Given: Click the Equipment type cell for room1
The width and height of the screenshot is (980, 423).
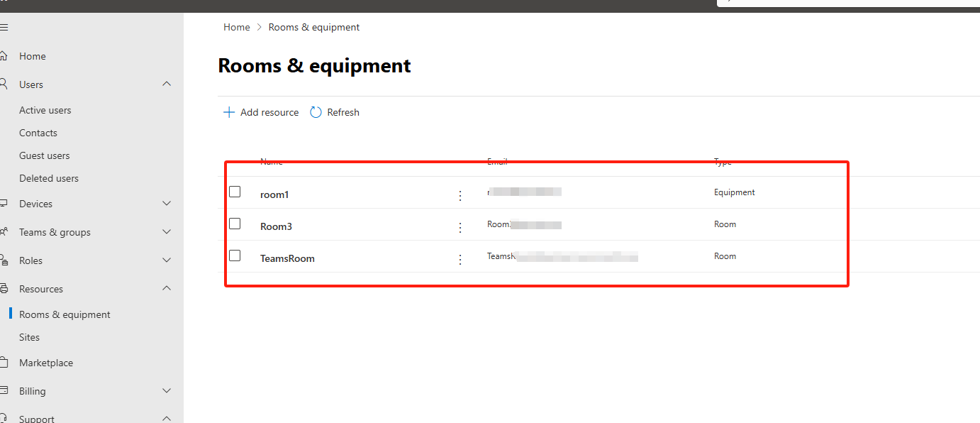Looking at the screenshot, I should pyautogui.click(x=735, y=192).
